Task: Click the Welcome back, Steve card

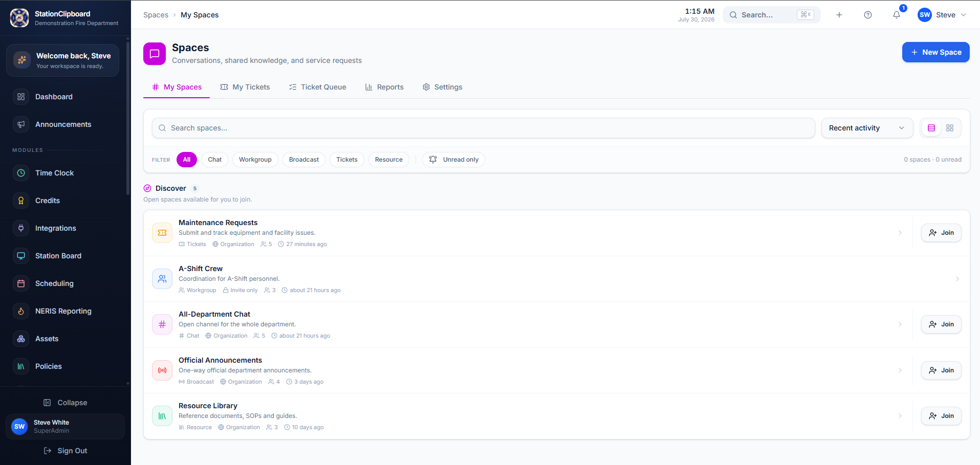Action: pyautogui.click(x=62, y=60)
